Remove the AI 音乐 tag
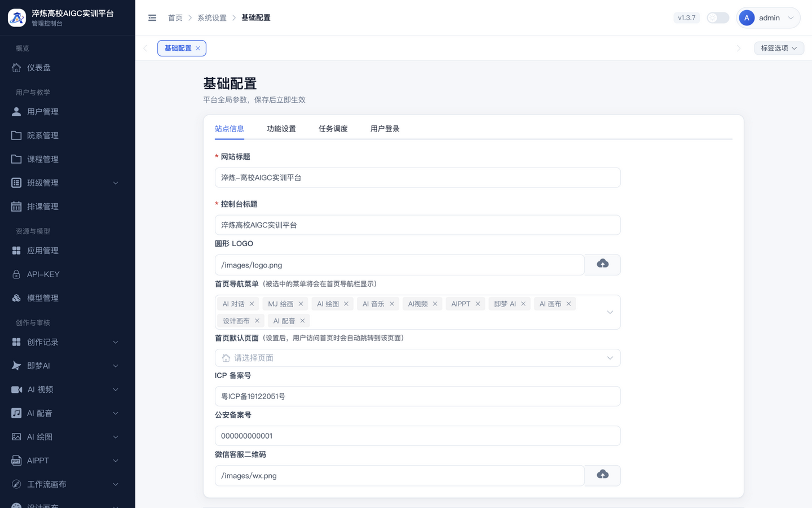This screenshot has height=508, width=812. click(392, 304)
